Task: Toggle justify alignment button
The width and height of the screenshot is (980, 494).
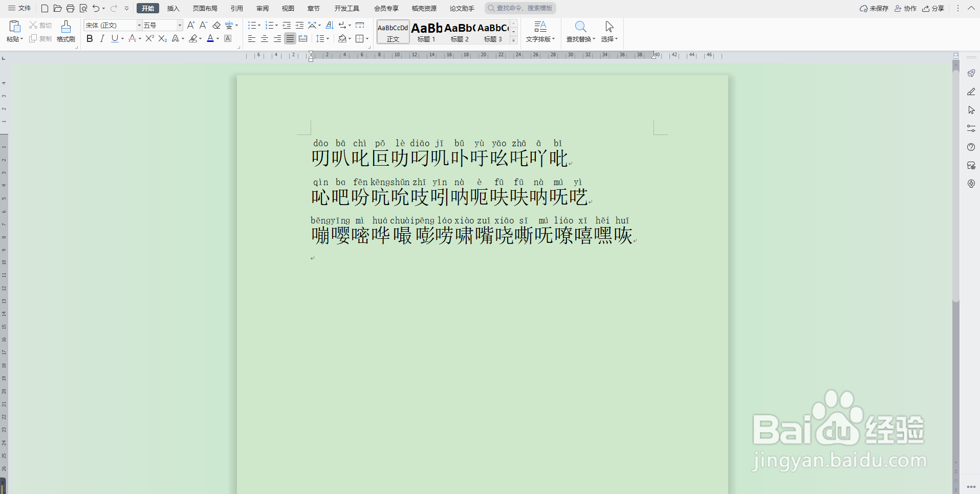Action: 290,38
